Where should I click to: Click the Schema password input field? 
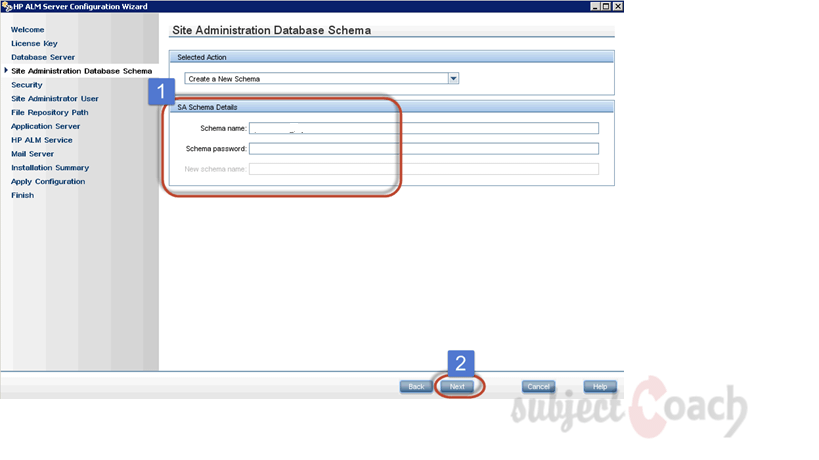click(x=424, y=149)
